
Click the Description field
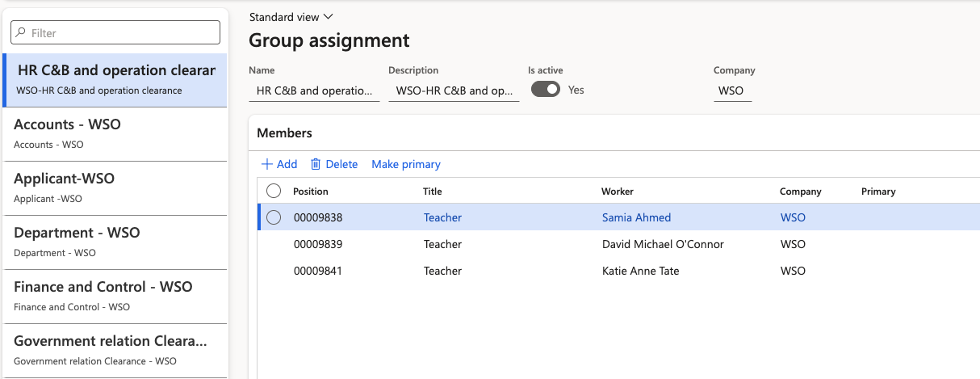454,91
